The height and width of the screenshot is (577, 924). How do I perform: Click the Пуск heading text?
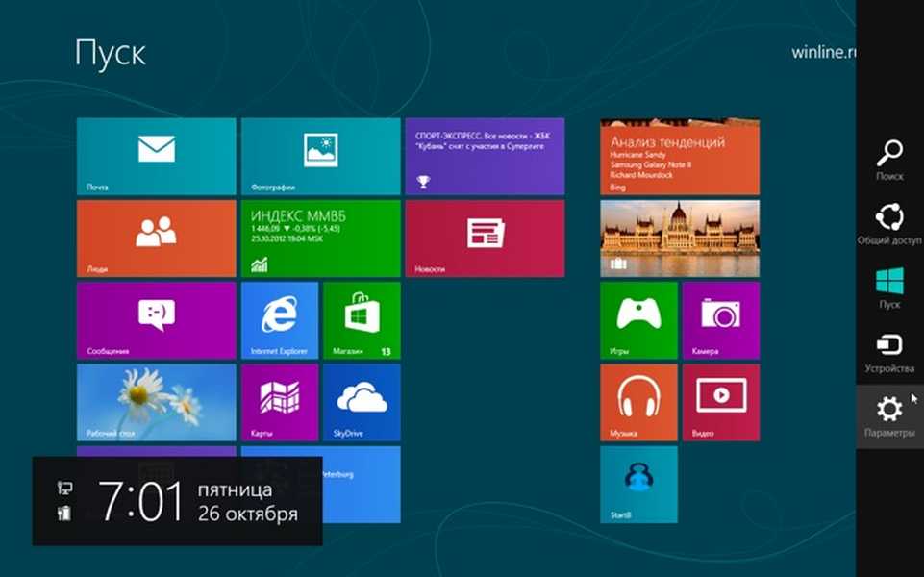coord(111,53)
